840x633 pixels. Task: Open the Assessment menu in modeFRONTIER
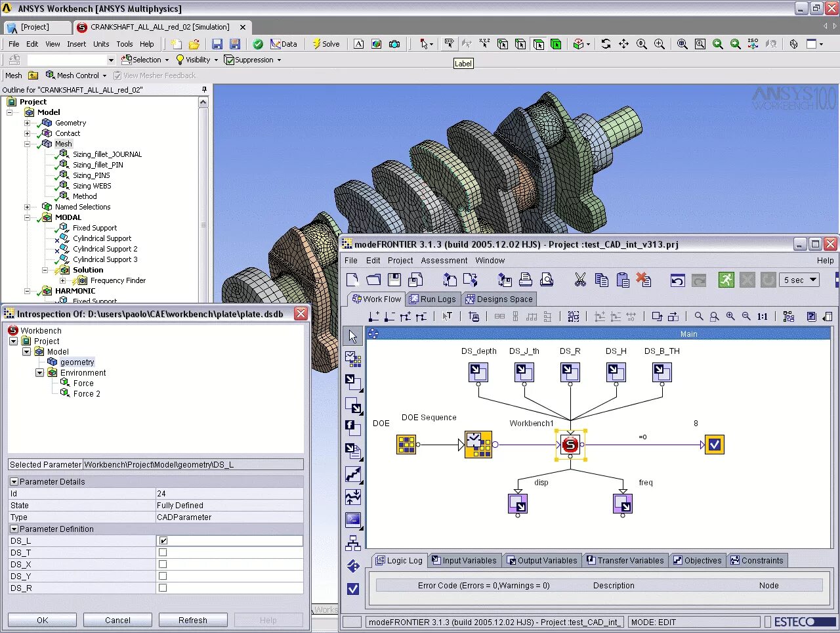[444, 260]
